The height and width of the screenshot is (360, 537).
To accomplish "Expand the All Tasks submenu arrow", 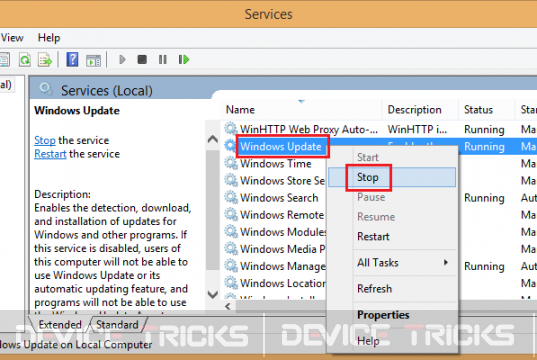I will click(x=446, y=262).
